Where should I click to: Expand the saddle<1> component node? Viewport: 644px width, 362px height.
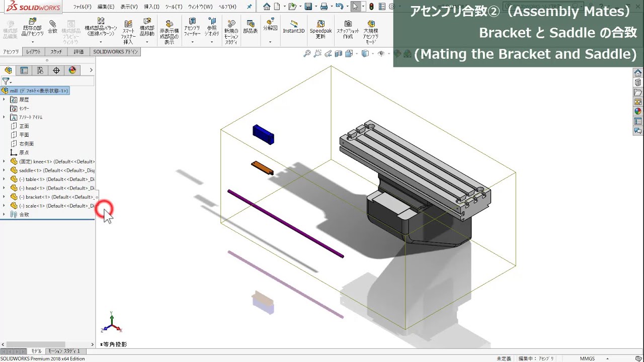pos(4,170)
